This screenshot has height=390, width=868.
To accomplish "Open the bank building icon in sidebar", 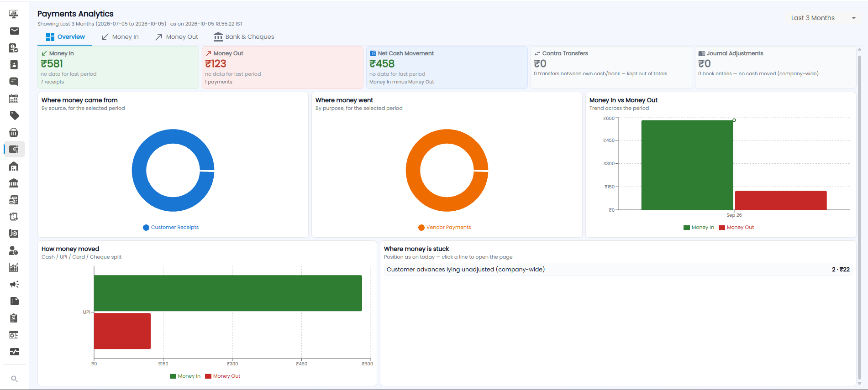I will pos(14,183).
